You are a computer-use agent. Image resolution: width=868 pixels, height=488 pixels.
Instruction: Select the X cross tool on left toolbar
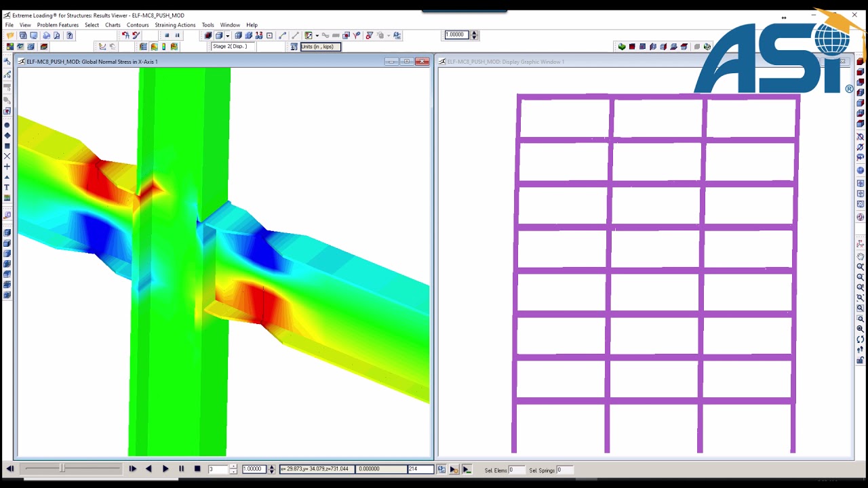click(x=7, y=156)
